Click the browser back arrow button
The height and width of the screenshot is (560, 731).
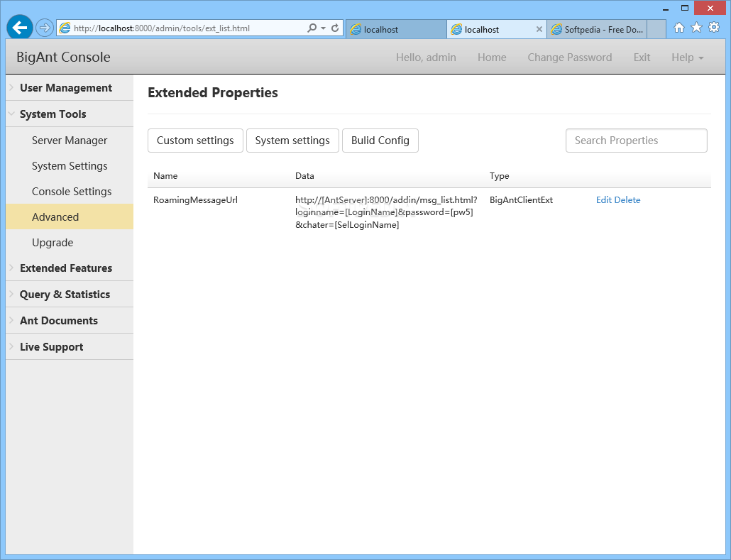20,28
